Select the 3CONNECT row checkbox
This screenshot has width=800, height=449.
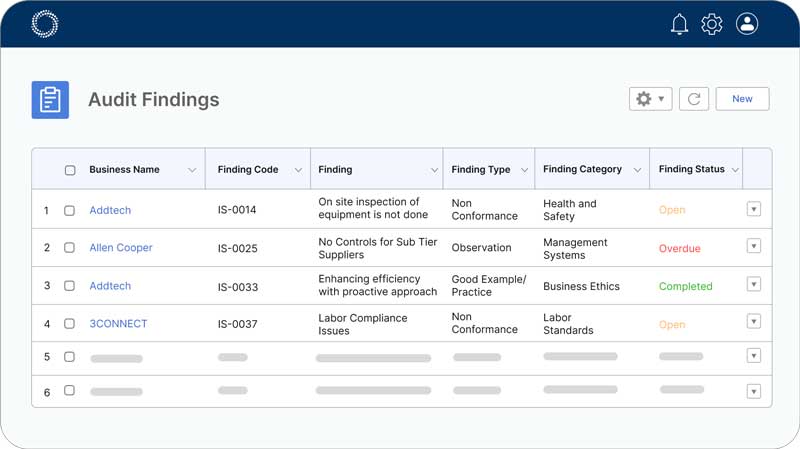point(70,324)
